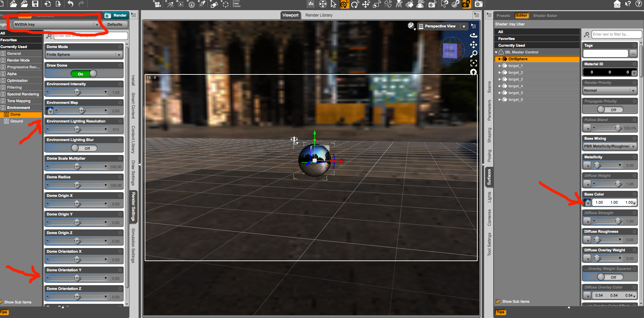644x318 pixels.
Task: Select the Node Selection arrow tool
Action: tap(334, 4)
